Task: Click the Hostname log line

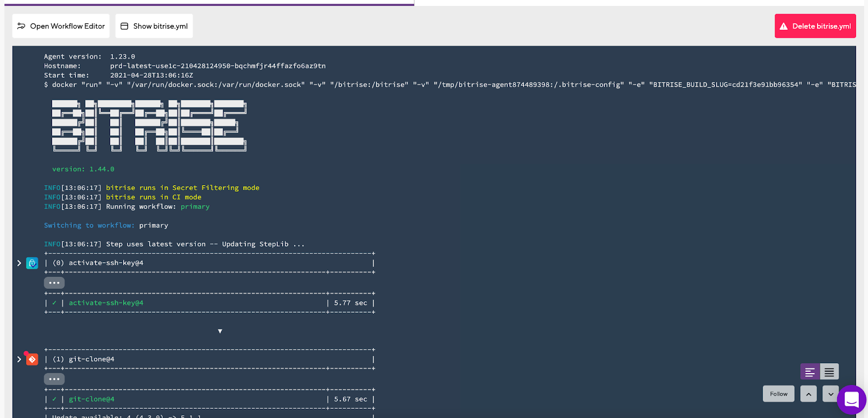Action: (184, 66)
